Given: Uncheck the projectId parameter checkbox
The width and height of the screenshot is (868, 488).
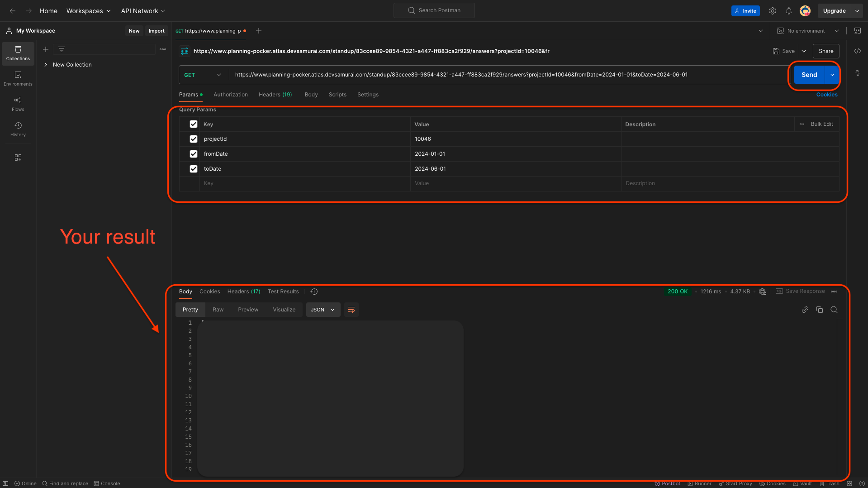Looking at the screenshot, I should click(194, 139).
